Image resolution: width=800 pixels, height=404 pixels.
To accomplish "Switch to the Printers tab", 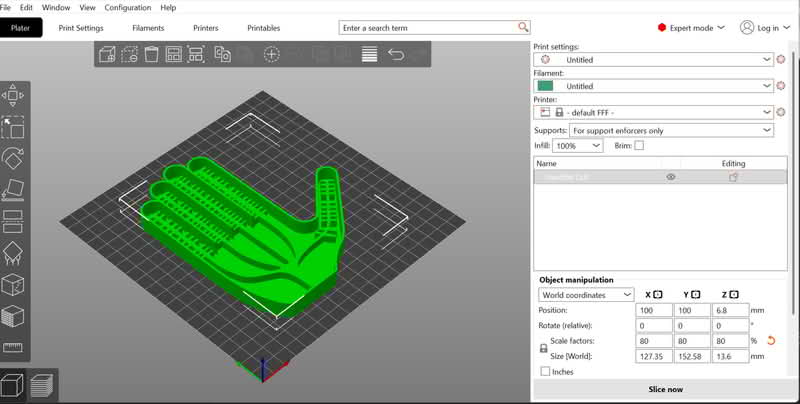I will tap(206, 28).
